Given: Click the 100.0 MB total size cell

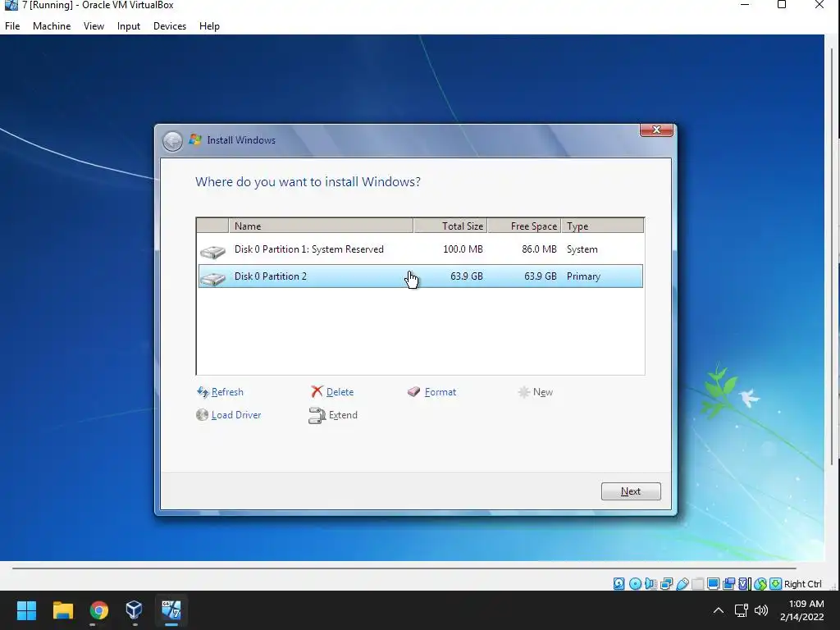Looking at the screenshot, I should [463, 249].
